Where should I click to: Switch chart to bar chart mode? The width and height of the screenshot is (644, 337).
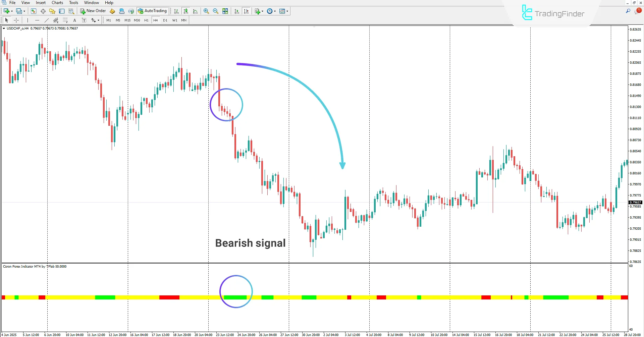pos(176,11)
